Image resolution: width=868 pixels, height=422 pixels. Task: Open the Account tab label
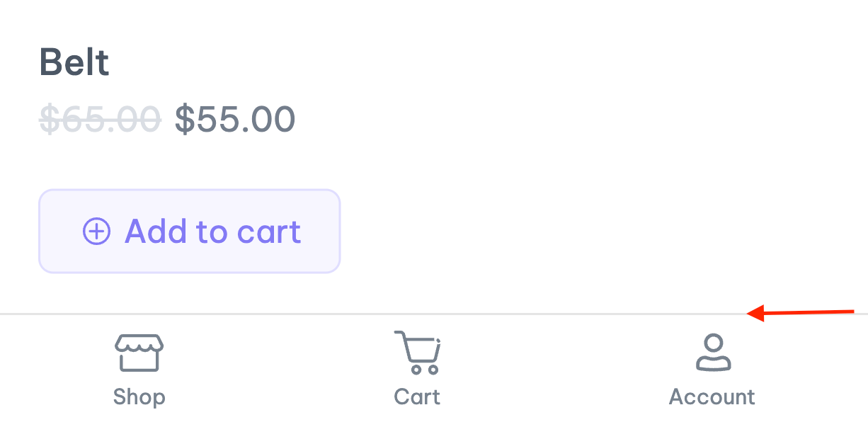click(712, 397)
